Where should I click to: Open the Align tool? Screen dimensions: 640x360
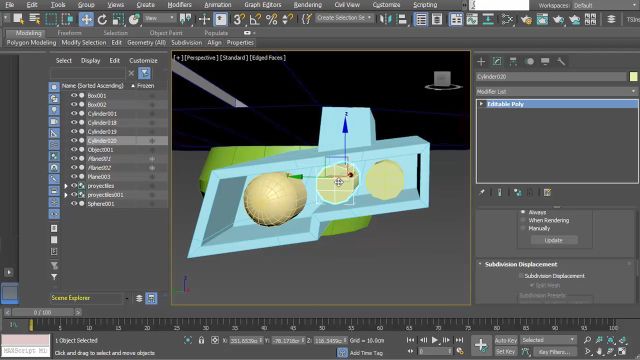[x=402, y=19]
